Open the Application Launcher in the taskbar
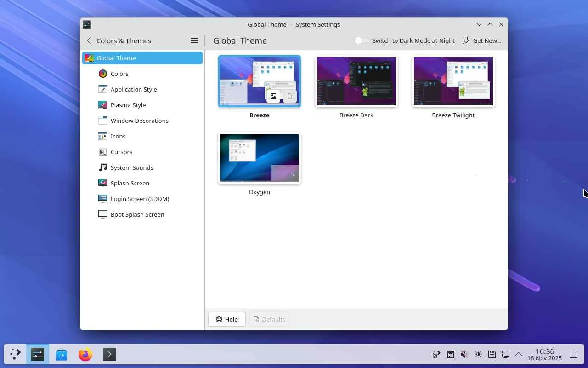 [x=15, y=354]
